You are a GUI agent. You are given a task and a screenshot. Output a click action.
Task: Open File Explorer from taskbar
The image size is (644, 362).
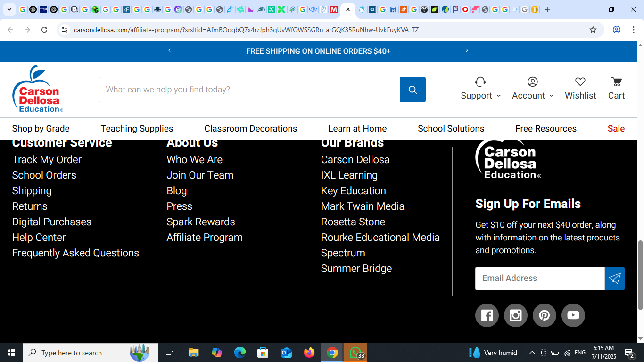click(193, 353)
